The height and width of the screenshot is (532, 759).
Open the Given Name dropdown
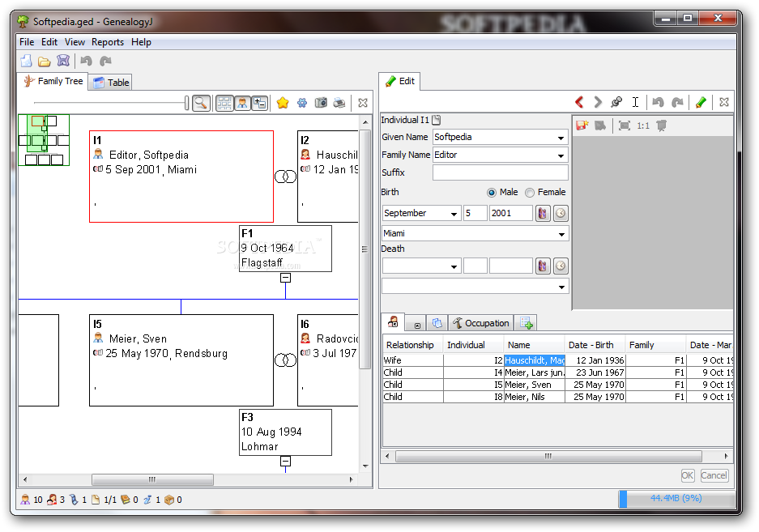[561, 138]
